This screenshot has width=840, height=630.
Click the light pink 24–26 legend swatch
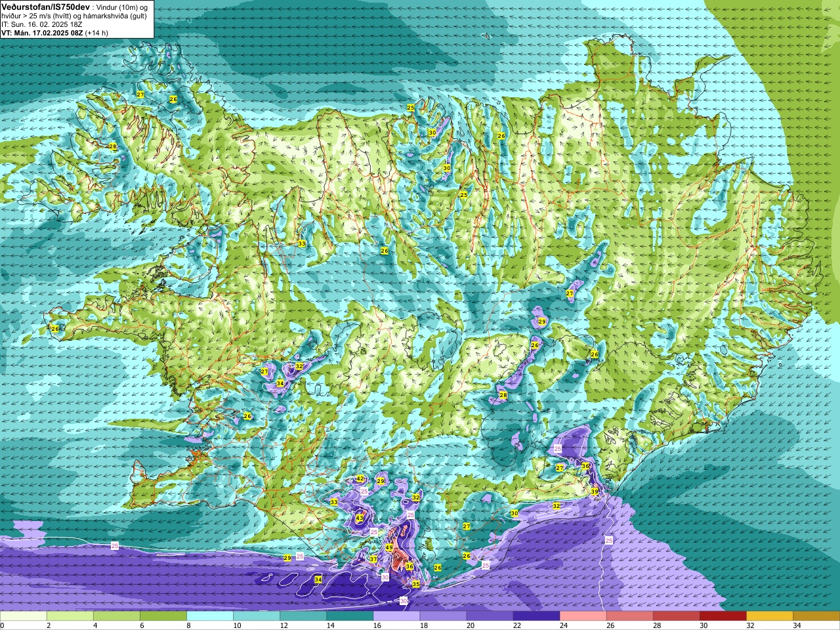(583, 616)
